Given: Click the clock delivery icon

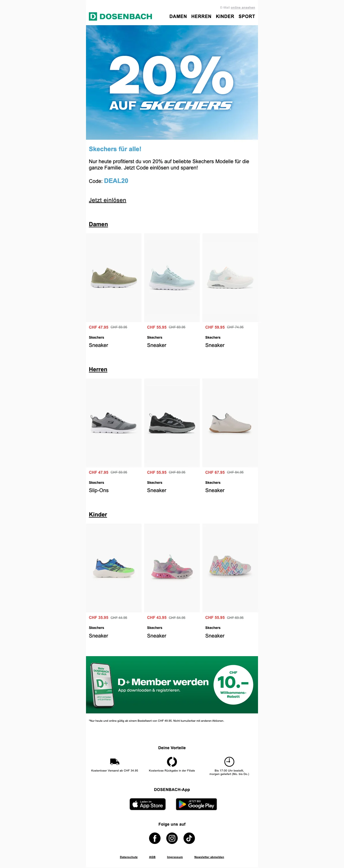Looking at the screenshot, I should coord(229,762).
